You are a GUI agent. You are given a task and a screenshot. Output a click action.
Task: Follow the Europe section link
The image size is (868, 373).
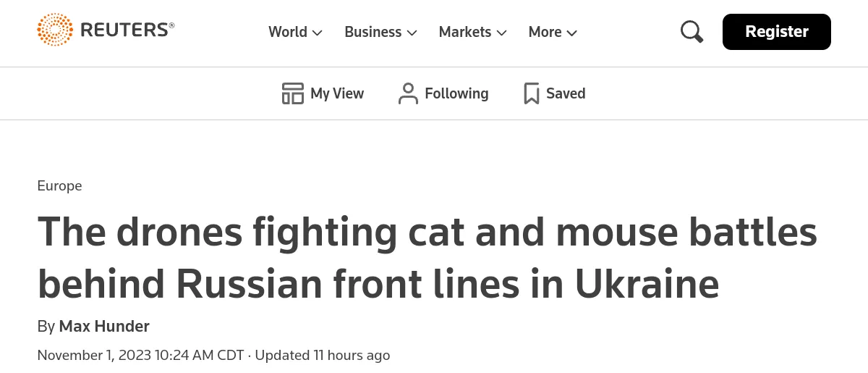click(59, 185)
